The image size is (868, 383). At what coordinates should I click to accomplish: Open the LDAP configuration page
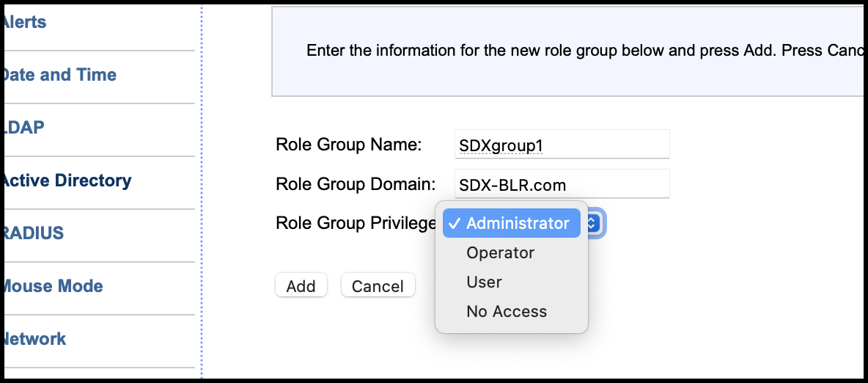pyautogui.click(x=23, y=128)
